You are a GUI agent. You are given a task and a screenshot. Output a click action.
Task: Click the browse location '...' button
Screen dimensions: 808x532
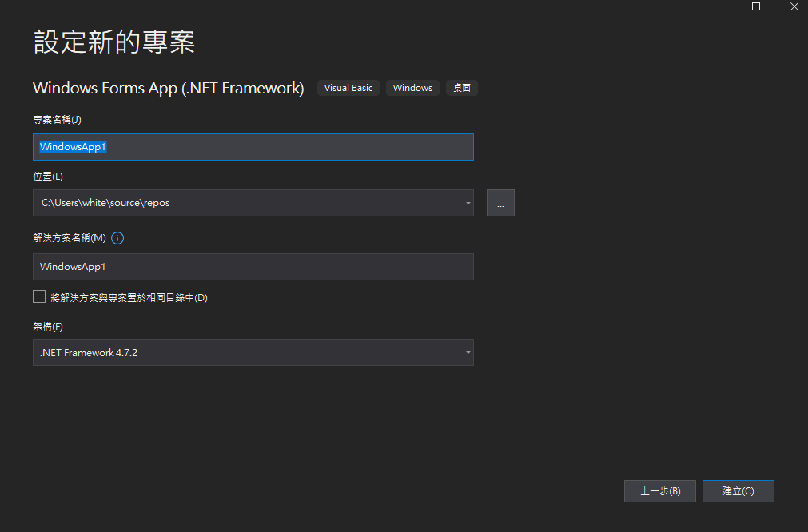500,203
